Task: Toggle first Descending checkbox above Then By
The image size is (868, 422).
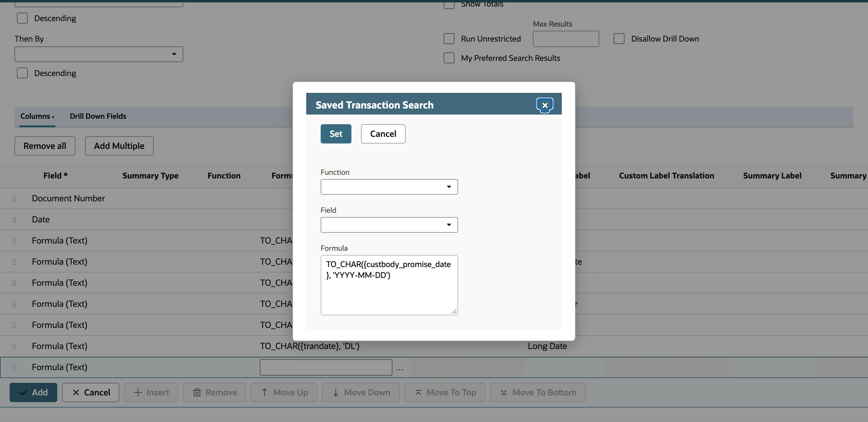Action: point(22,18)
